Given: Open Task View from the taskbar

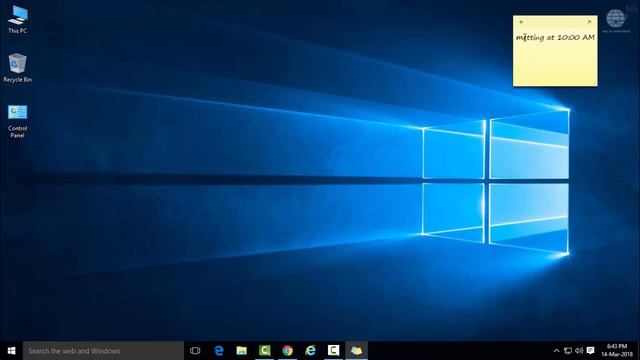Looking at the screenshot, I should (195, 351).
